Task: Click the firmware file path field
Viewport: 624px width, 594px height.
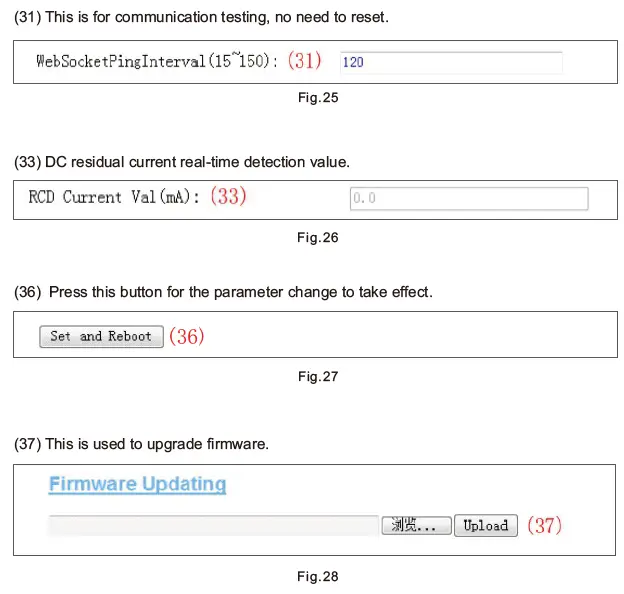Action: (x=212, y=526)
